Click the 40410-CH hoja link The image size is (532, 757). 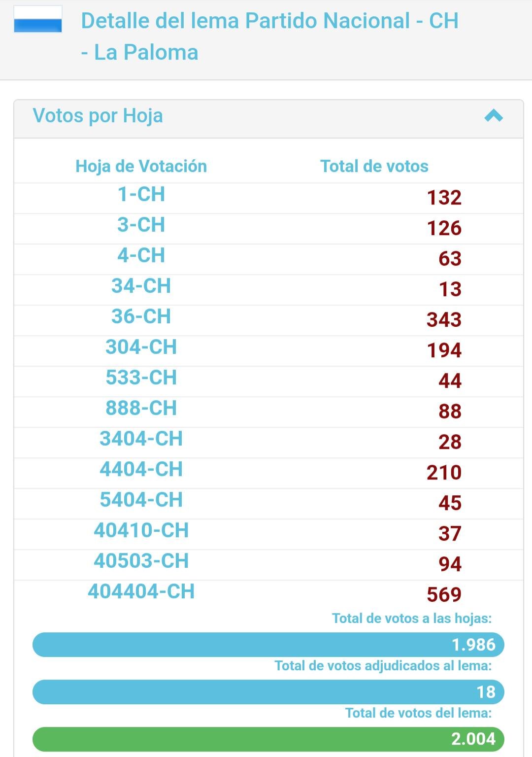click(x=141, y=530)
